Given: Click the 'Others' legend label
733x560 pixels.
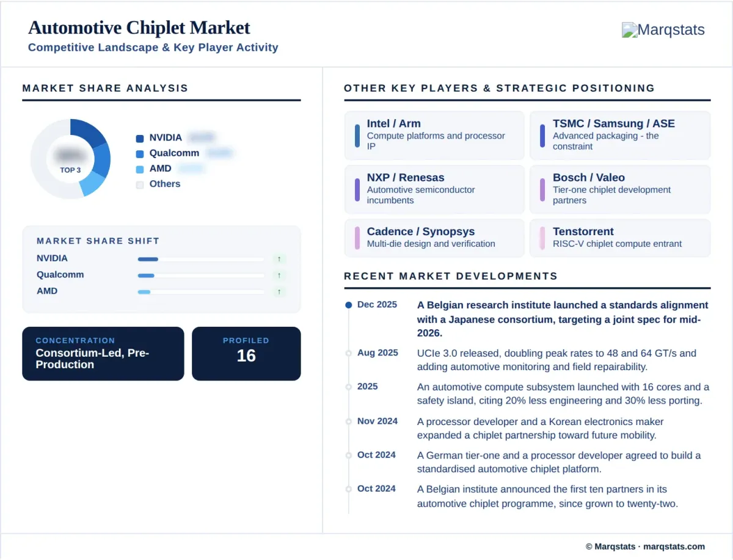Looking at the screenshot, I should pos(165,184).
